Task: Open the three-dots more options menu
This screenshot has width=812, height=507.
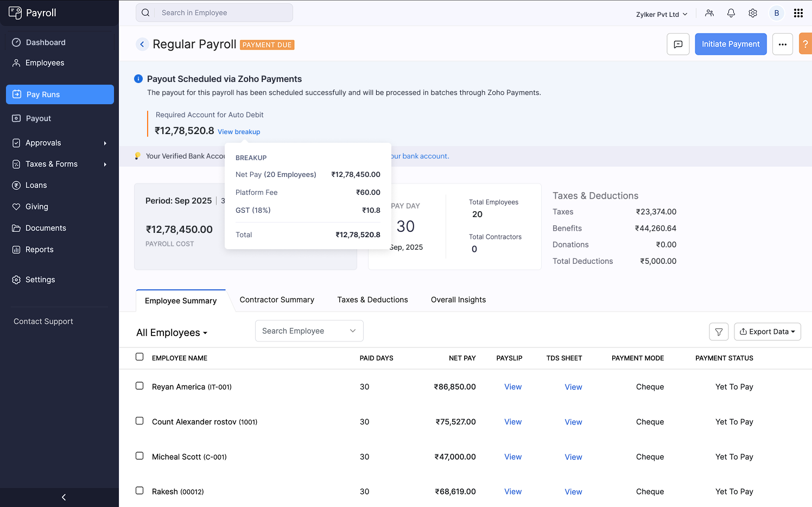Action: [x=782, y=44]
